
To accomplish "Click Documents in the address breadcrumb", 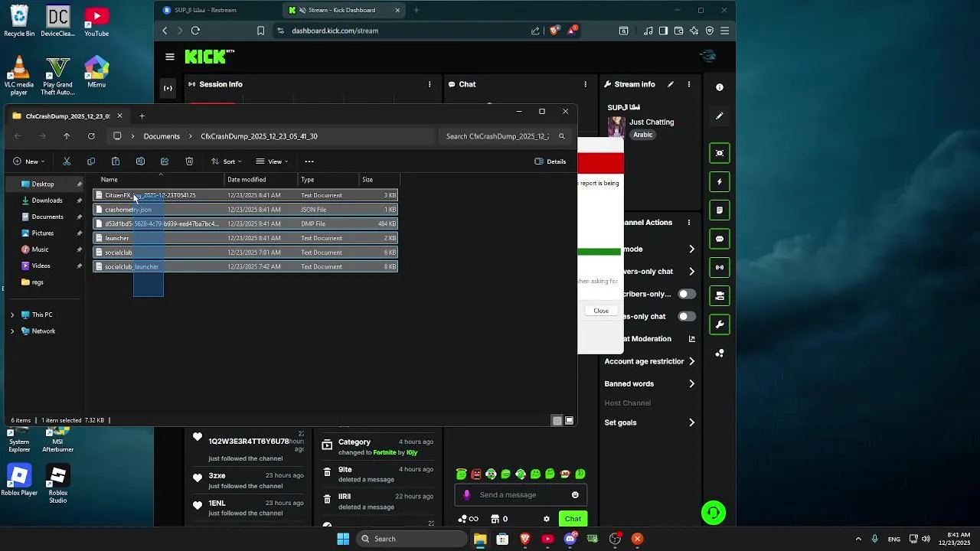I will pyautogui.click(x=162, y=136).
